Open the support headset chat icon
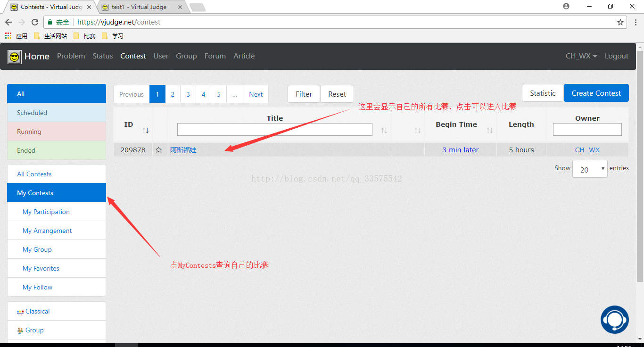The width and height of the screenshot is (644, 347). [x=615, y=320]
